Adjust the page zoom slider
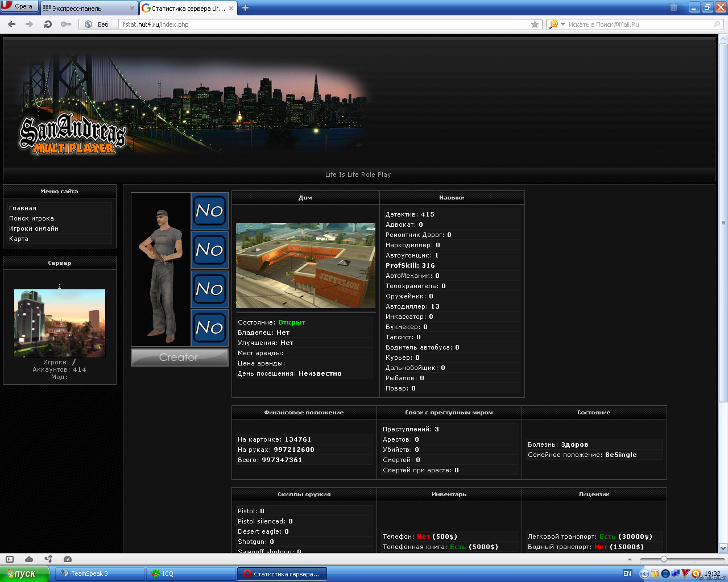Screen dimensions: 728x582 [x=663, y=559]
